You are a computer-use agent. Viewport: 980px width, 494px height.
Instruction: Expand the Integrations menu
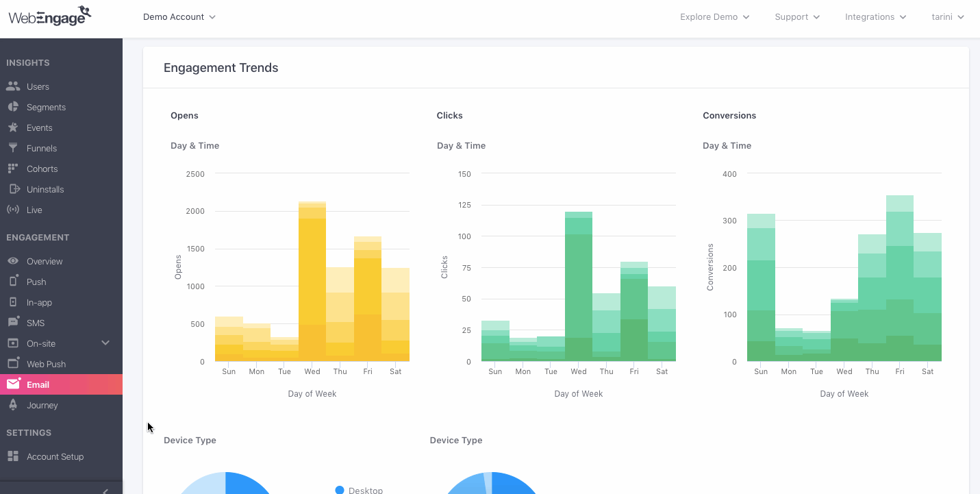tap(876, 16)
